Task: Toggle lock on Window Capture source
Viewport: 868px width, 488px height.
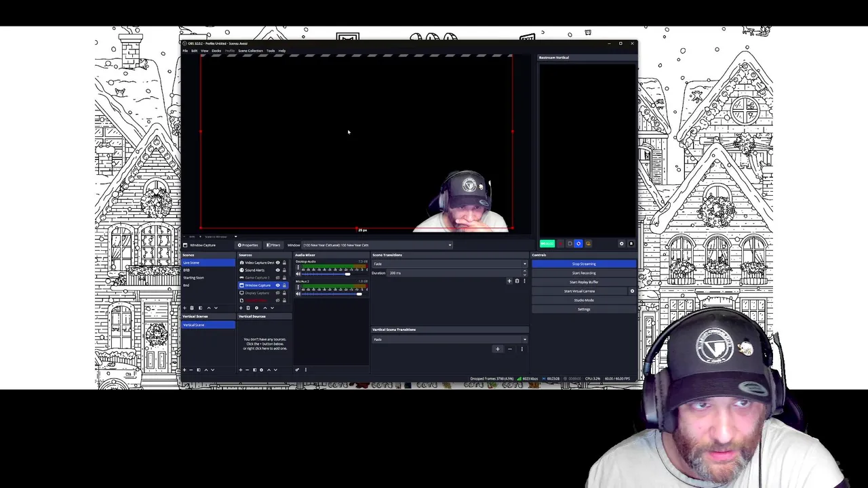Action: pos(284,285)
